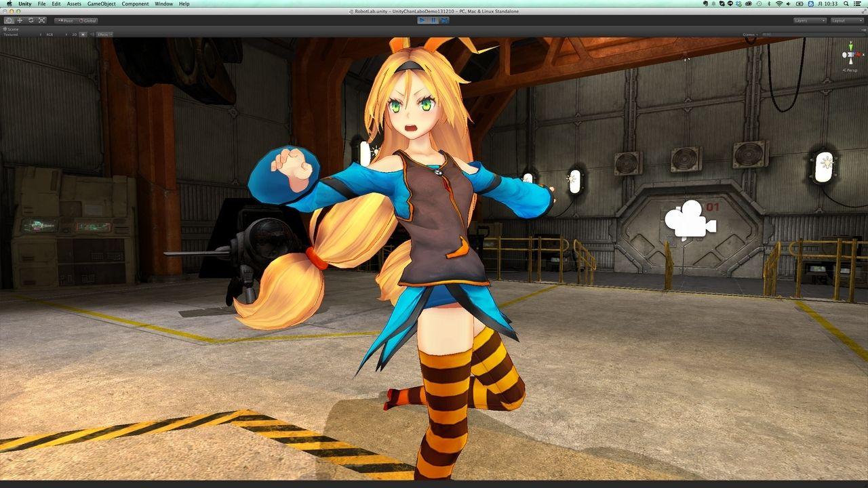The width and height of the screenshot is (868, 488).
Task: Open Spotlight search from menu bar
Action: point(847,3)
